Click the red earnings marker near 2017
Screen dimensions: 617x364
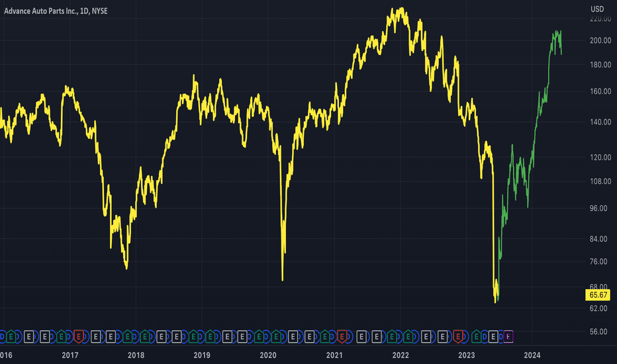(79, 336)
